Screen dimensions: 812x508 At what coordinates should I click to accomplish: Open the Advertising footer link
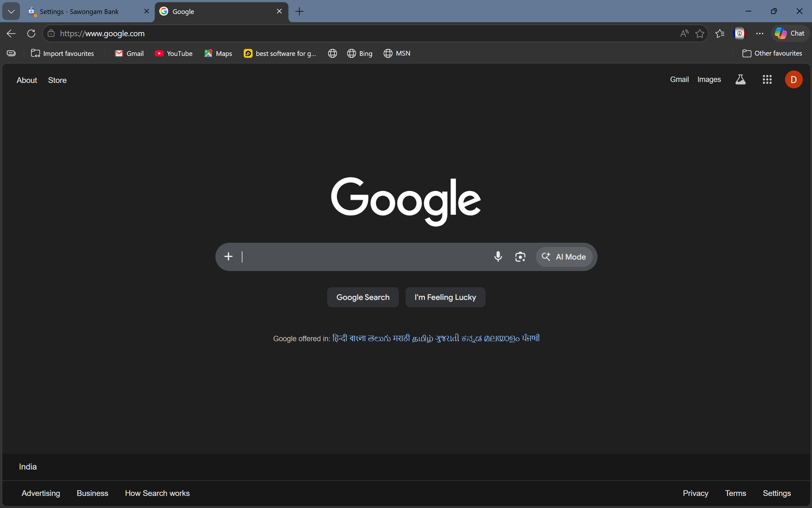pyautogui.click(x=41, y=493)
